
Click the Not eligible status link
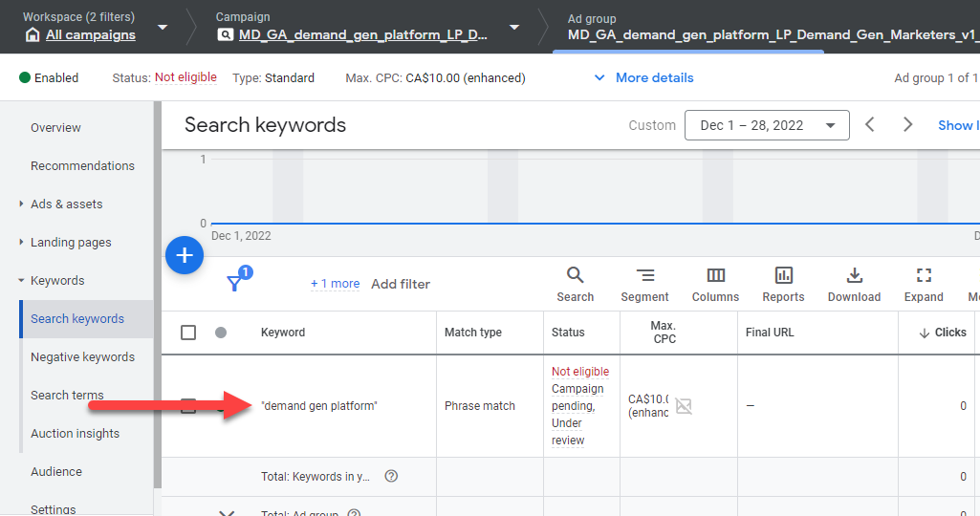click(185, 77)
